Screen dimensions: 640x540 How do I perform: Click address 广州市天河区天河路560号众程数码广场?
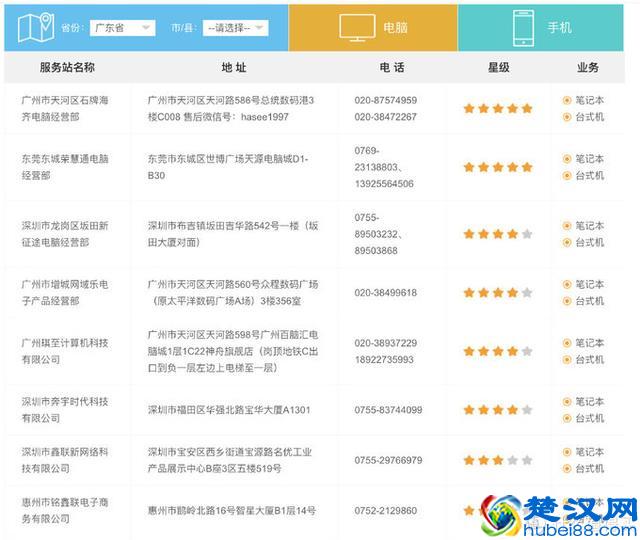pos(233,293)
